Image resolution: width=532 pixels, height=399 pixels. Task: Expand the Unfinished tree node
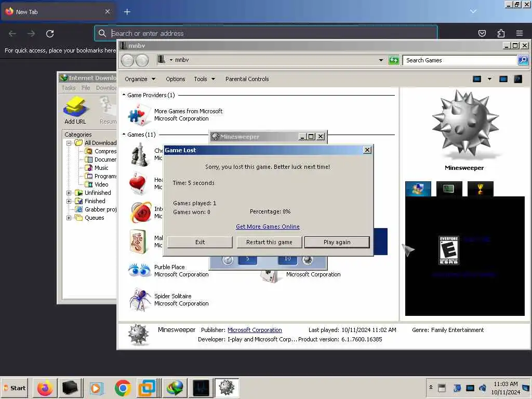(69, 193)
